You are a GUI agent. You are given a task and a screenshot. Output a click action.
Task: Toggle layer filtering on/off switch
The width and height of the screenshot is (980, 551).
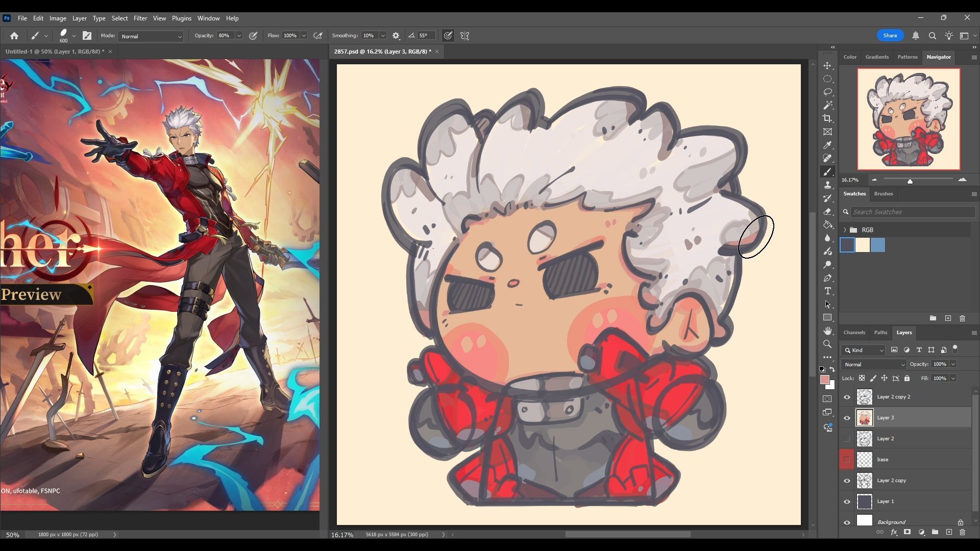point(955,349)
